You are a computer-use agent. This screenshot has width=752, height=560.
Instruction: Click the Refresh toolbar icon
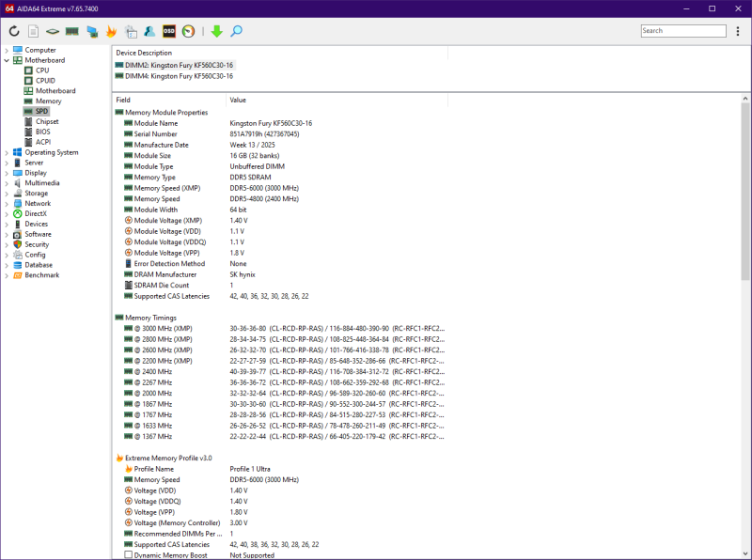pos(14,31)
